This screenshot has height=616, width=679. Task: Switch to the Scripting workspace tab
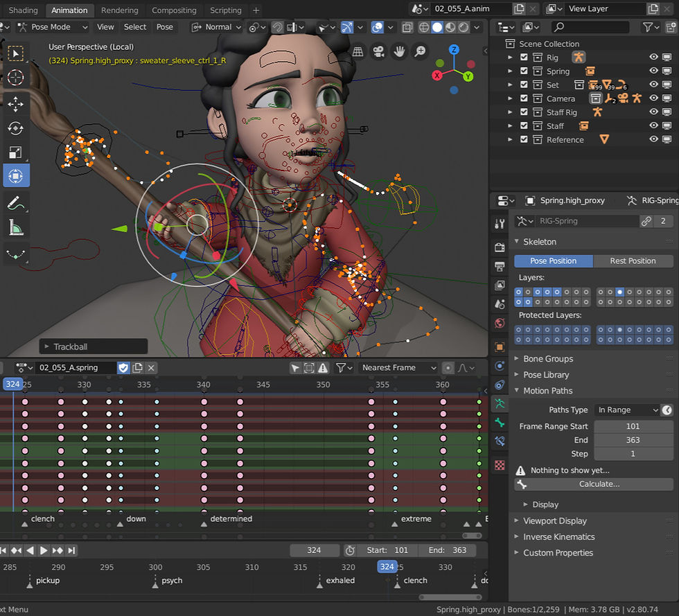pyautogui.click(x=226, y=10)
